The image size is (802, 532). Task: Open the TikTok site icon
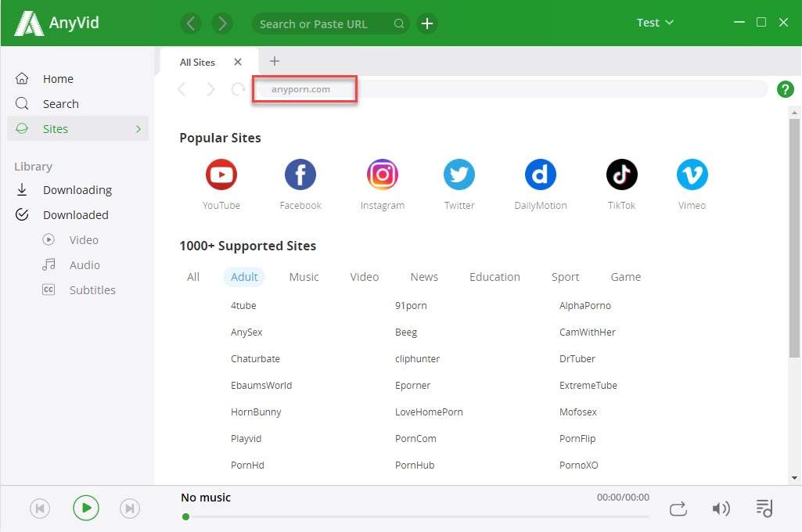pos(621,174)
